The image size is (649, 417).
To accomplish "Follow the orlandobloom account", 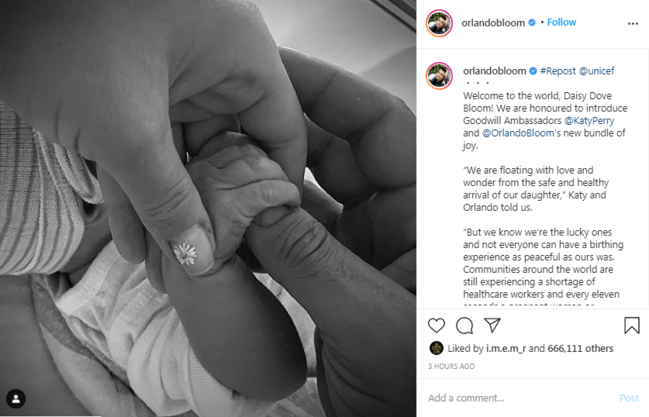I will 561,22.
